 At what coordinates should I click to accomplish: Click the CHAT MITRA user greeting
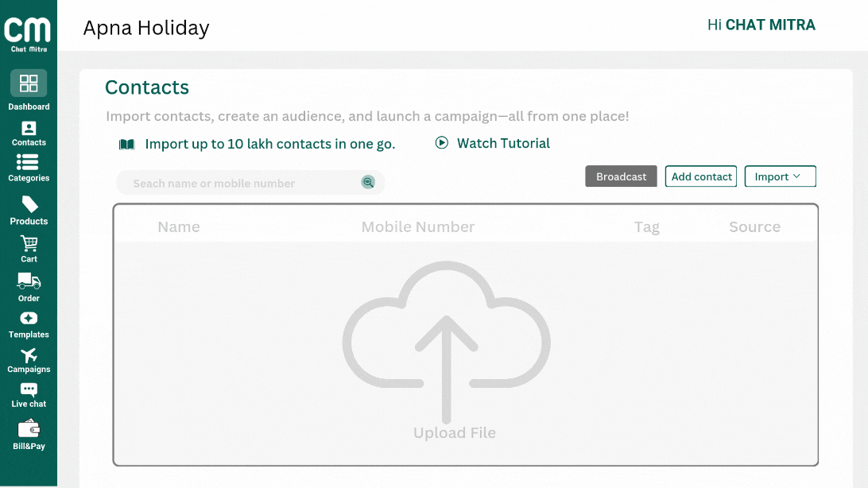point(761,25)
